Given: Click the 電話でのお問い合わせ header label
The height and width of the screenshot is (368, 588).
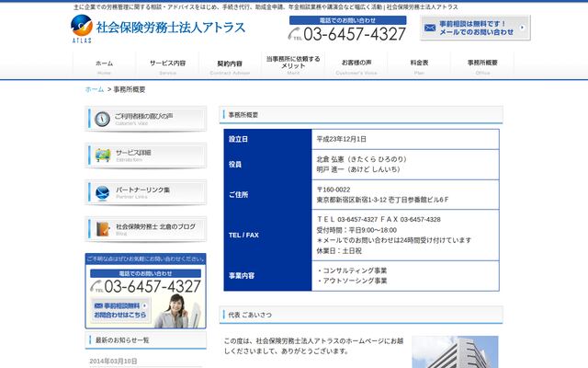Looking at the screenshot, I should pyautogui.click(x=347, y=20).
